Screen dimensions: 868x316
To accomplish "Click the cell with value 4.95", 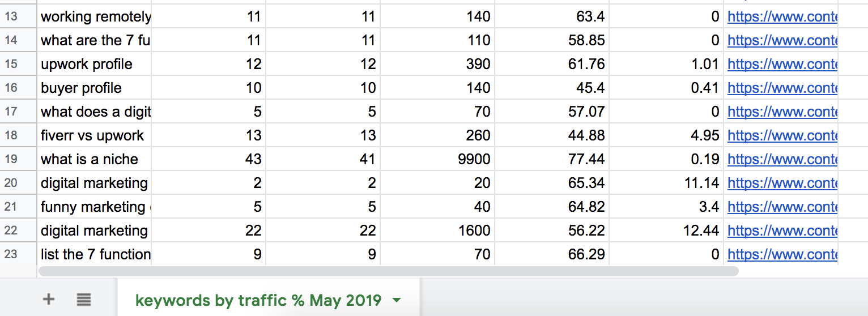I will click(666, 135).
